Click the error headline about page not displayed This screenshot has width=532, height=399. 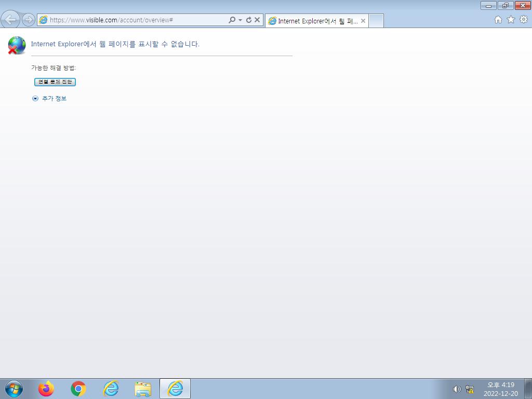pos(115,44)
